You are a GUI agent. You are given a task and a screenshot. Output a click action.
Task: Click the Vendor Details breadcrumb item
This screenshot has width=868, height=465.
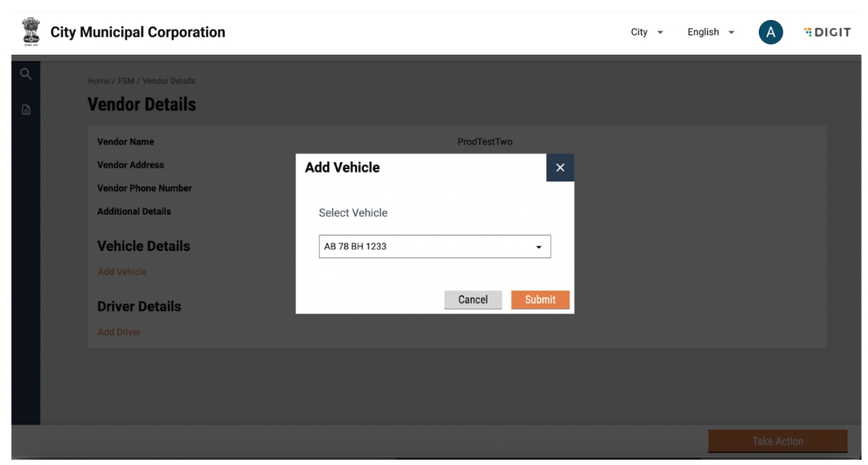click(x=169, y=80)
